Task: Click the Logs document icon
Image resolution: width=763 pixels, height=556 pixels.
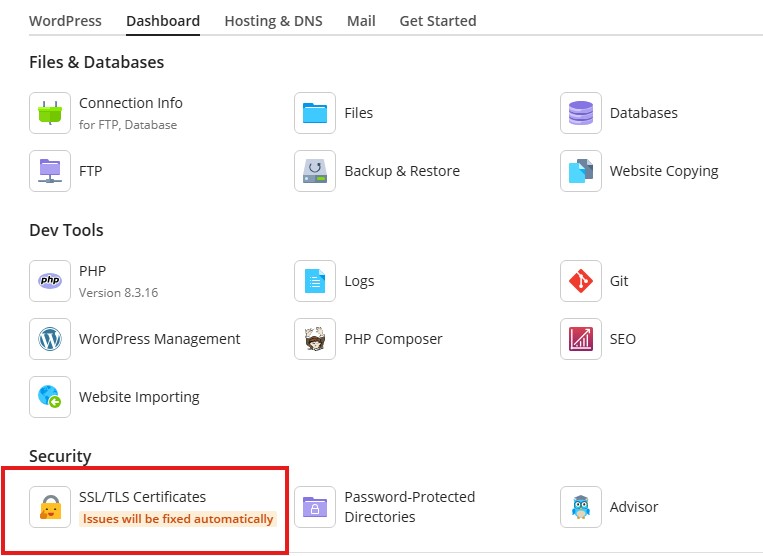Action: pos(315,281)
